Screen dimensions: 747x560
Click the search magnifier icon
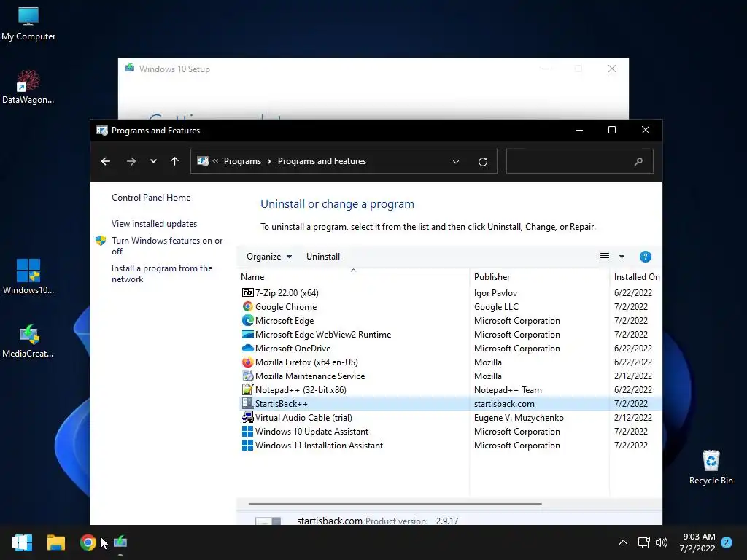tap(638, 161)
